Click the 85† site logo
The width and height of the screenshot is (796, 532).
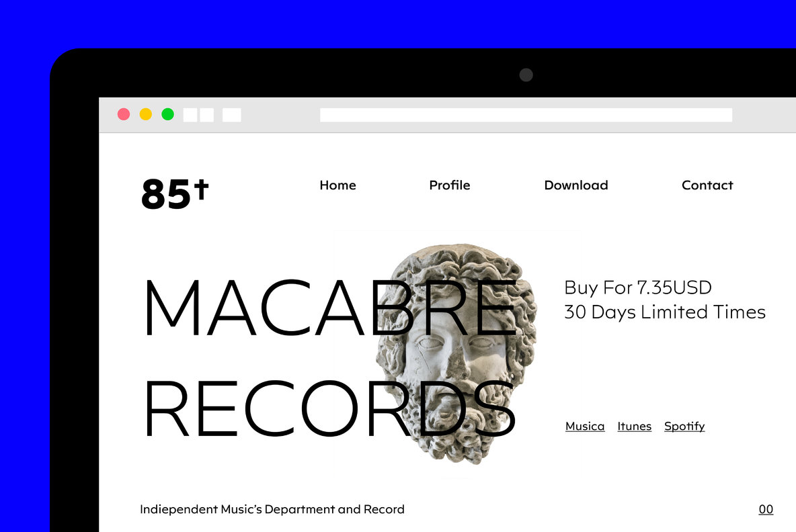pos(175,193)
